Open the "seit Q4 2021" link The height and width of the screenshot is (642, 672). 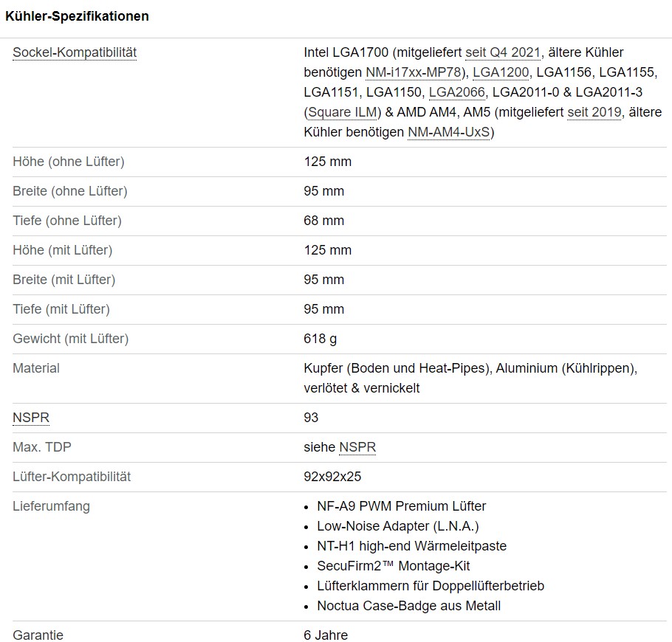504,52
